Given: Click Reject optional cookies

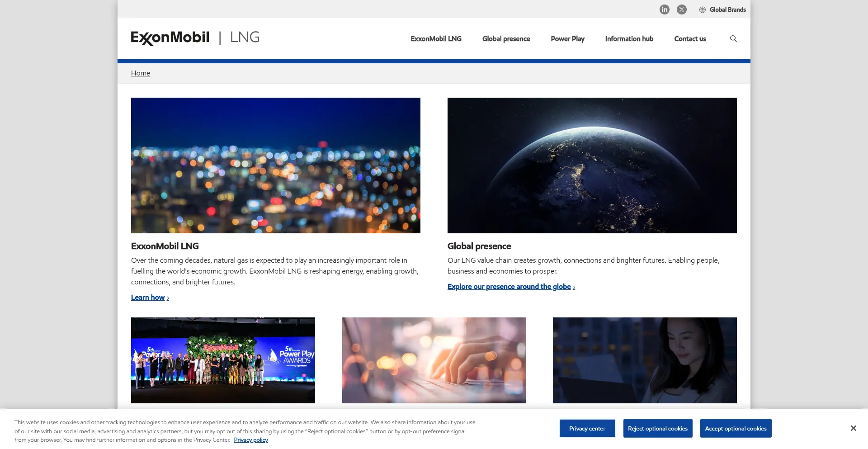Looking at the screenshot, I should 658,429.
